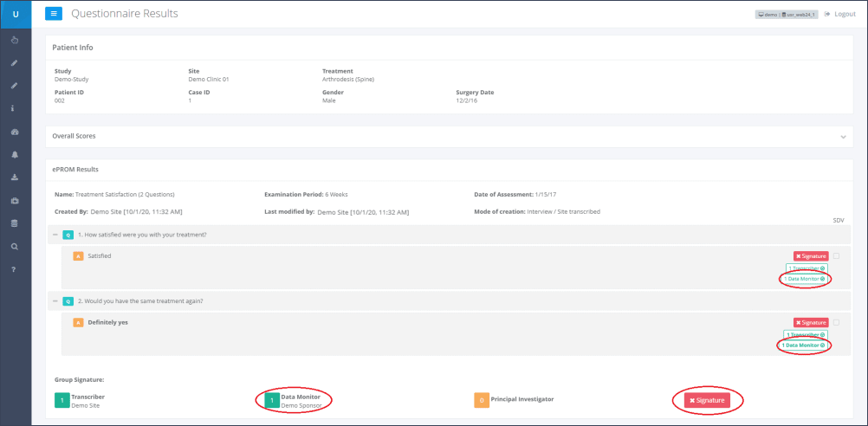Click the info icon in sidebar
868x426 pixels.
coord(15,108)
